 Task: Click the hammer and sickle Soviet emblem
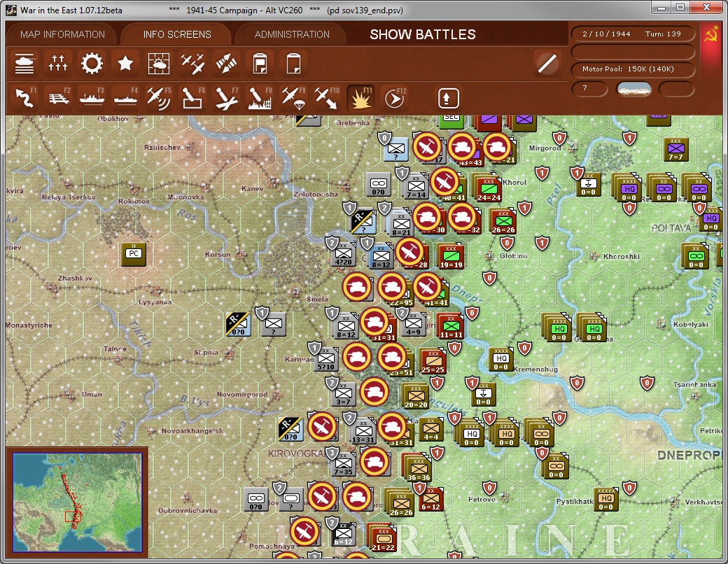(x=710, y=35)
